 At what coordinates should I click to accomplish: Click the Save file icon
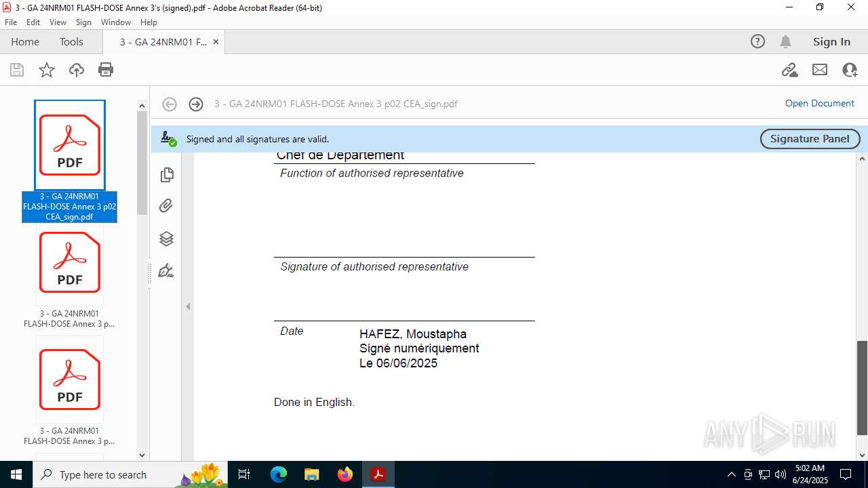(17, 70)
